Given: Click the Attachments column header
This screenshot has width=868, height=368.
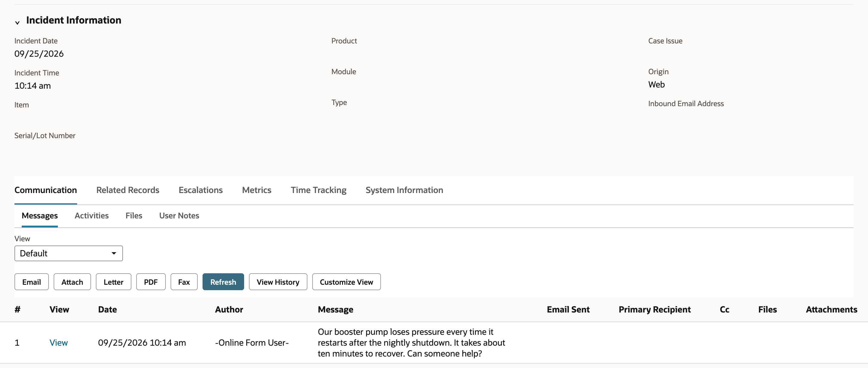Looking at the screenshot, I should 831,309.
